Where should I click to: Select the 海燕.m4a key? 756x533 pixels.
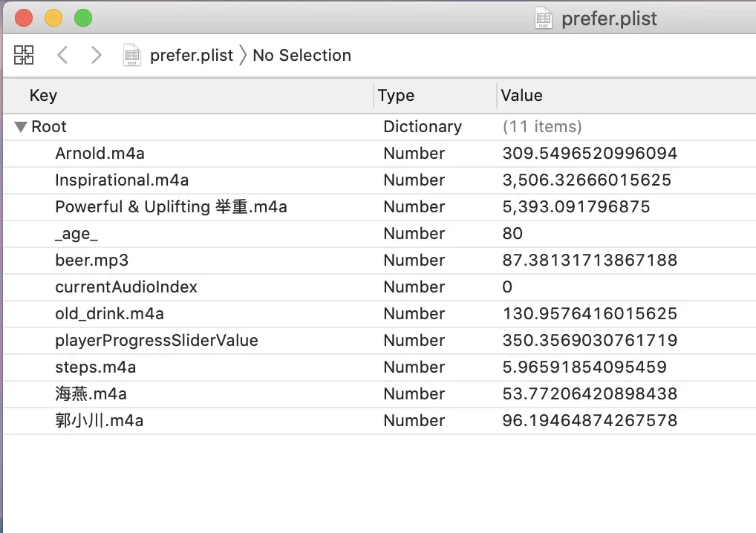coord(91,393)
